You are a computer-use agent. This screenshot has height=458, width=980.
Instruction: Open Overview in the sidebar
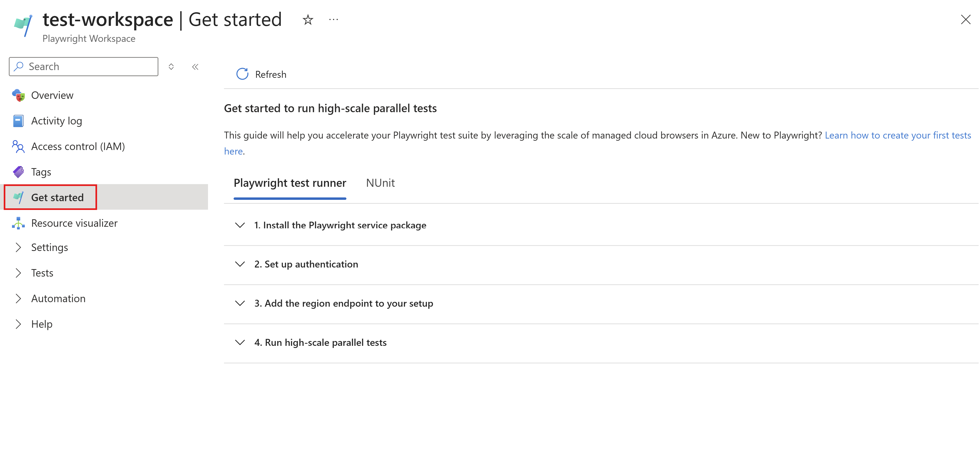click(x=52, y=95)
